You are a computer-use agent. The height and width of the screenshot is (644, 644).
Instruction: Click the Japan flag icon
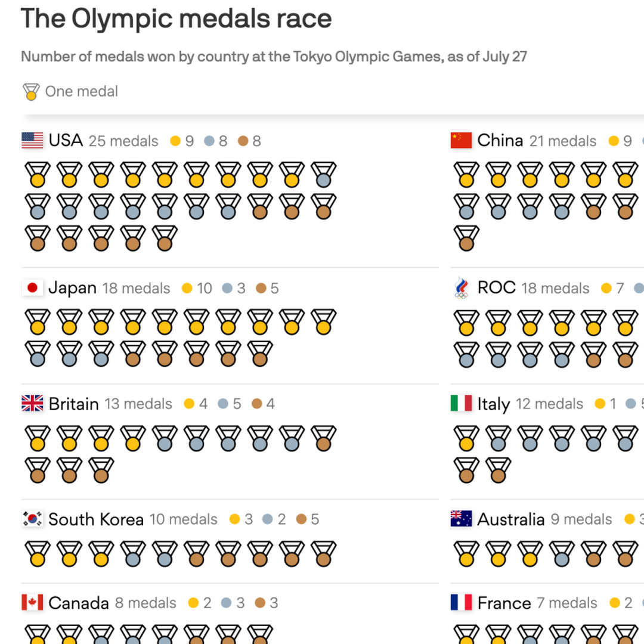point(32,288)
